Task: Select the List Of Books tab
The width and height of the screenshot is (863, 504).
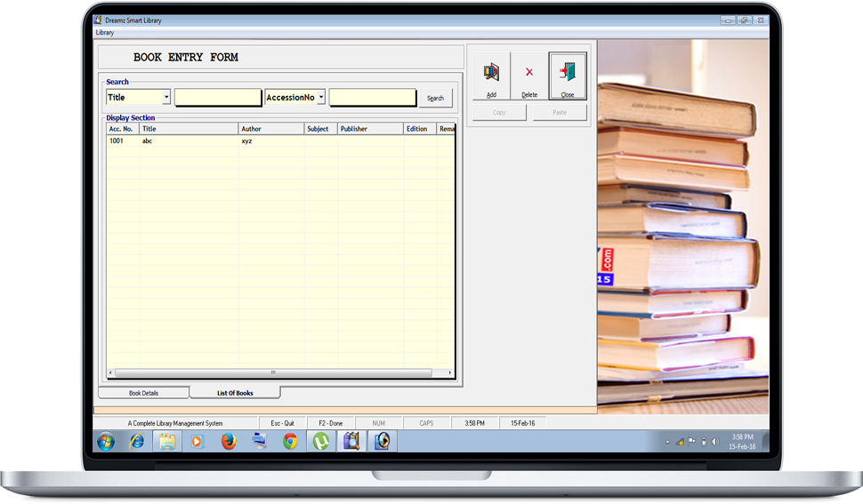Action: (x=235, y=392)
